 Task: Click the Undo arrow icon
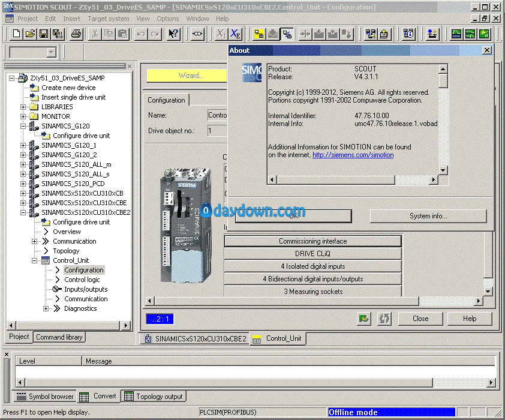point(141,34)
